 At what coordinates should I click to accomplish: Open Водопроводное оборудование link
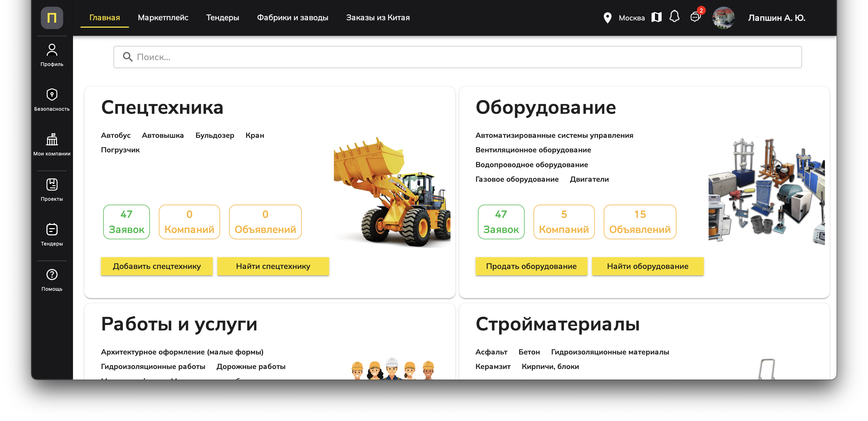tap(532, 165)
